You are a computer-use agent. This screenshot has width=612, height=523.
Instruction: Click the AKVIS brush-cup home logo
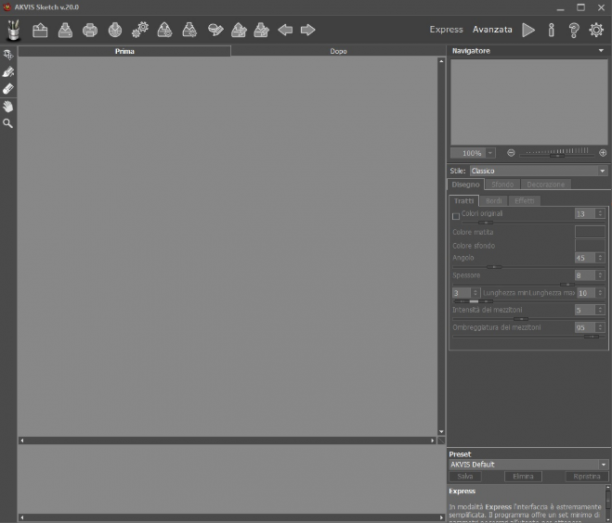[x=13, y=30]
